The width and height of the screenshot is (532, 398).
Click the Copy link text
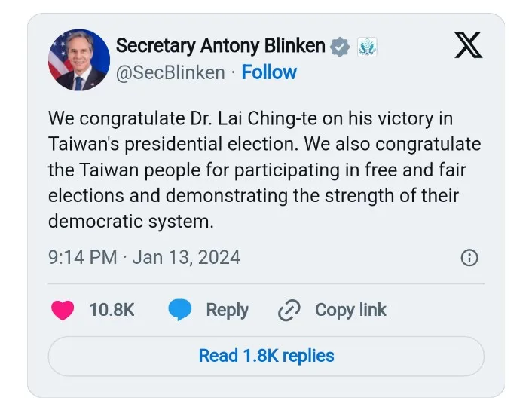point(350,310)
